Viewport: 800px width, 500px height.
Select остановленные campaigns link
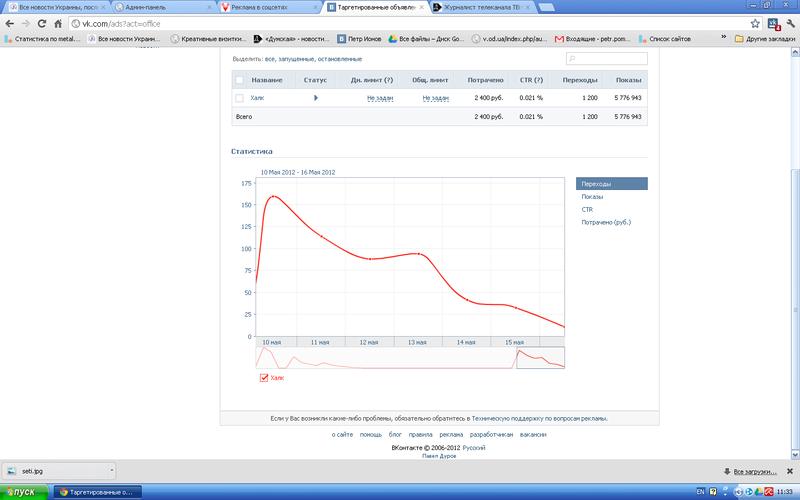(x=339, y=59)
